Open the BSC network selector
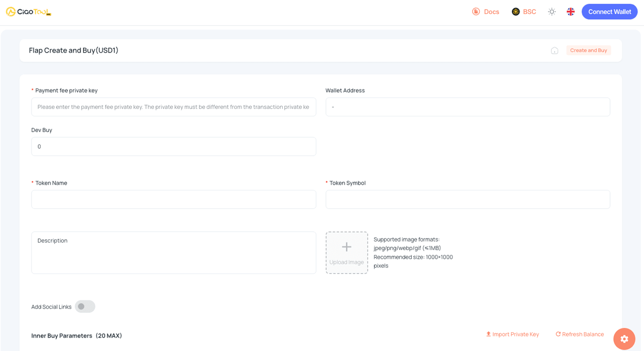The image size is (644, 351). (x=524, y=12)
